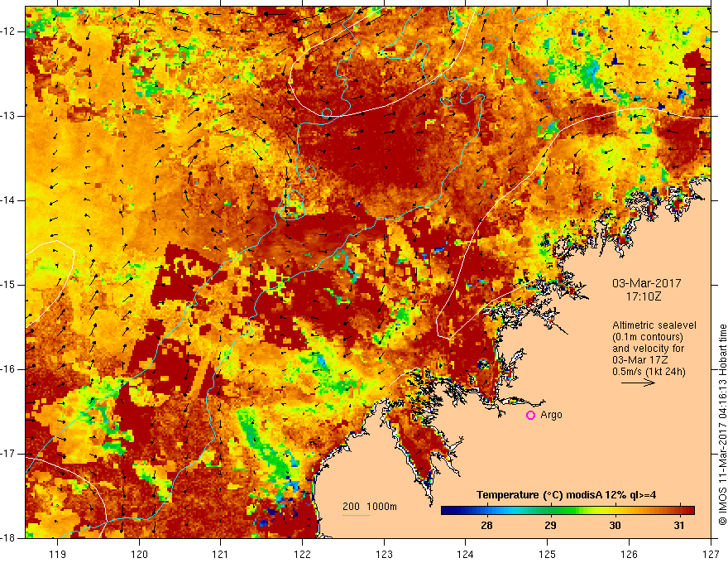The image size is (728, 563).
Task: Click the longitude 124 axis label
Action: [466, 554]
